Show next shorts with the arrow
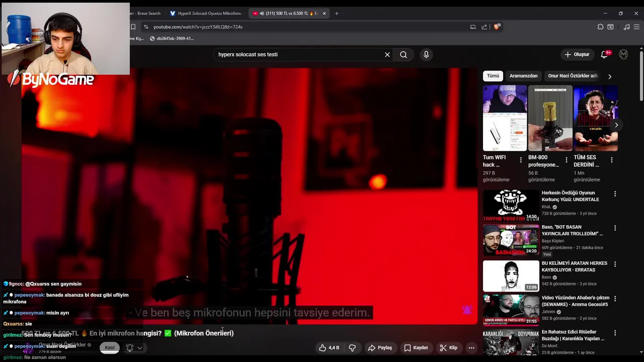The image size is (644, 362). pyautogui.click(x=616, y=125)
